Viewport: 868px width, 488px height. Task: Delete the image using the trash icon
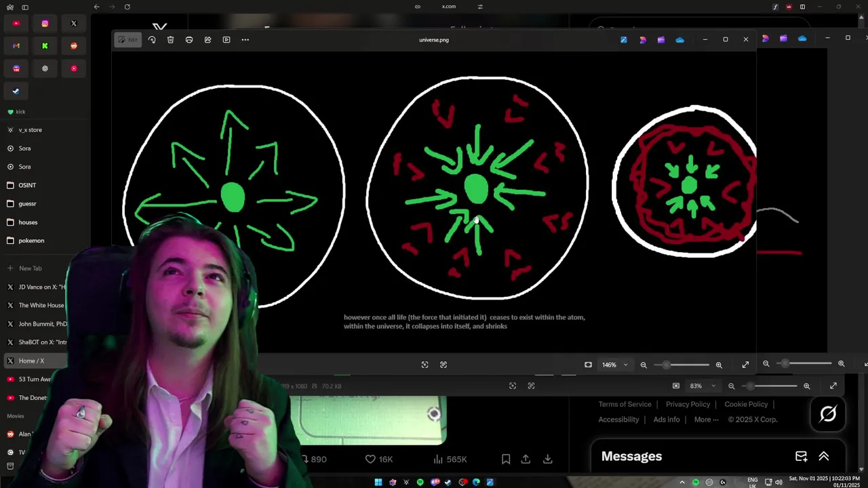click(170, 40)
